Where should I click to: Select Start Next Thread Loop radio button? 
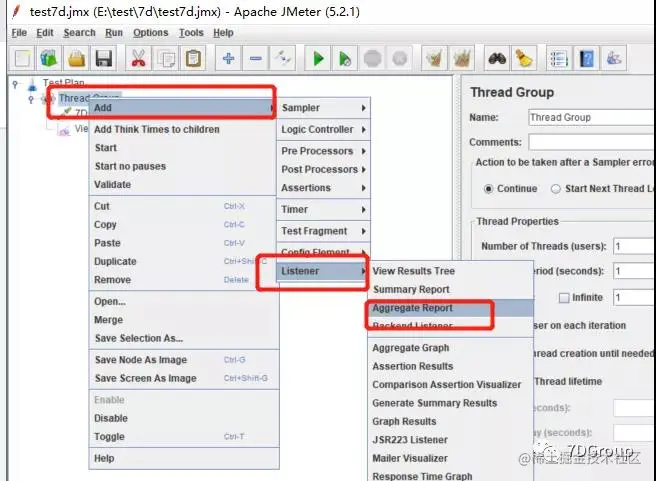(556, 189)
